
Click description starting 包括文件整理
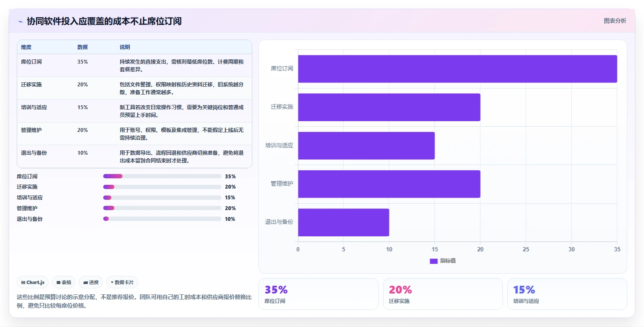coord(182,88)
